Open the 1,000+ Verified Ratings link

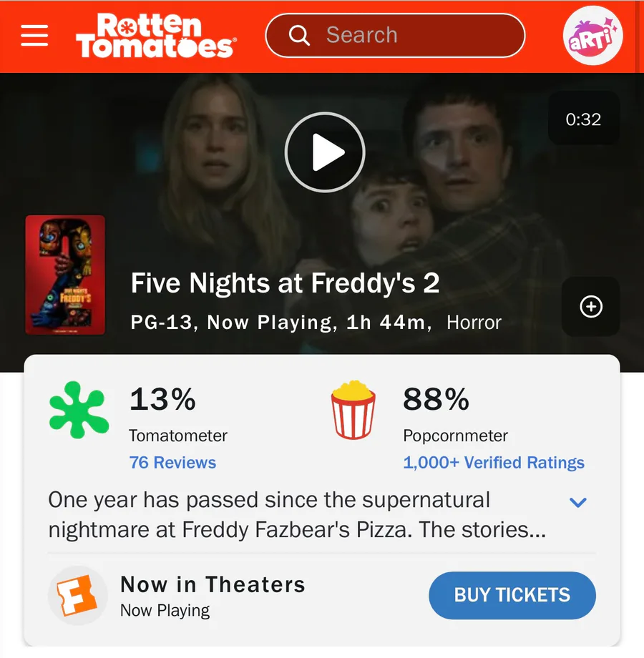(494, 463)
